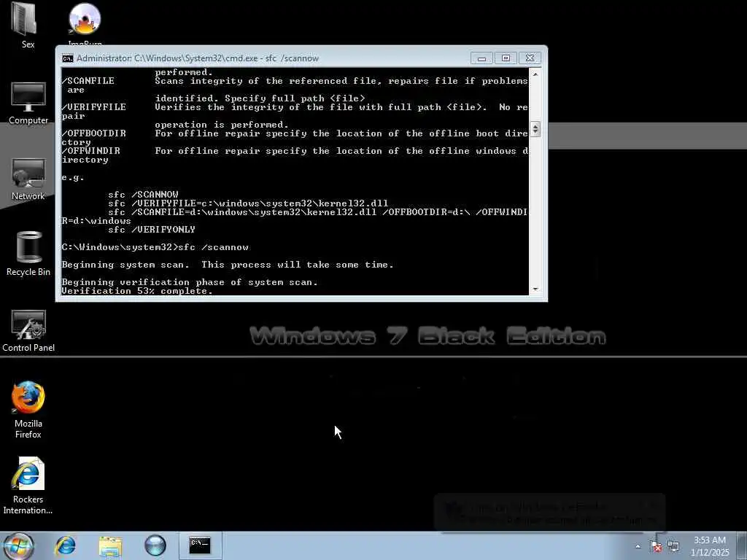Click the network tray icon

(673, 546)
